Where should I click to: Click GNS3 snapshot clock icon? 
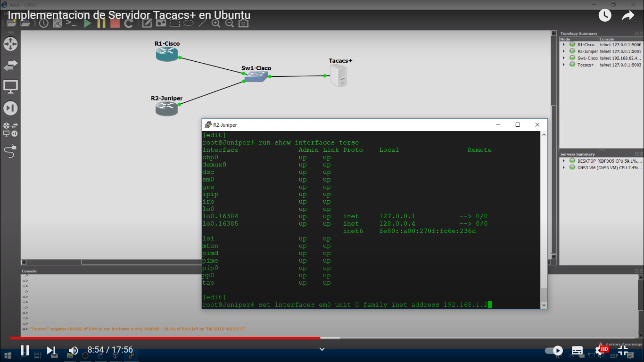coord(43,23)
